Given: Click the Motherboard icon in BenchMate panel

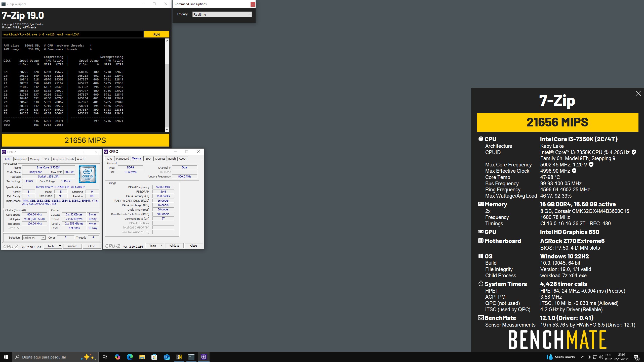Looking at the screenshot, I should (x=481, y=241).
